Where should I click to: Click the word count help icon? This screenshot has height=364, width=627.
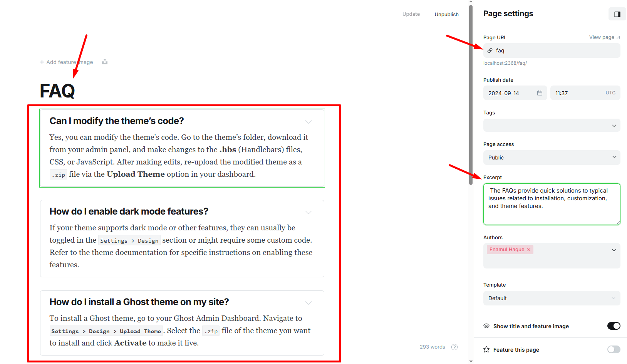point(454,347)
